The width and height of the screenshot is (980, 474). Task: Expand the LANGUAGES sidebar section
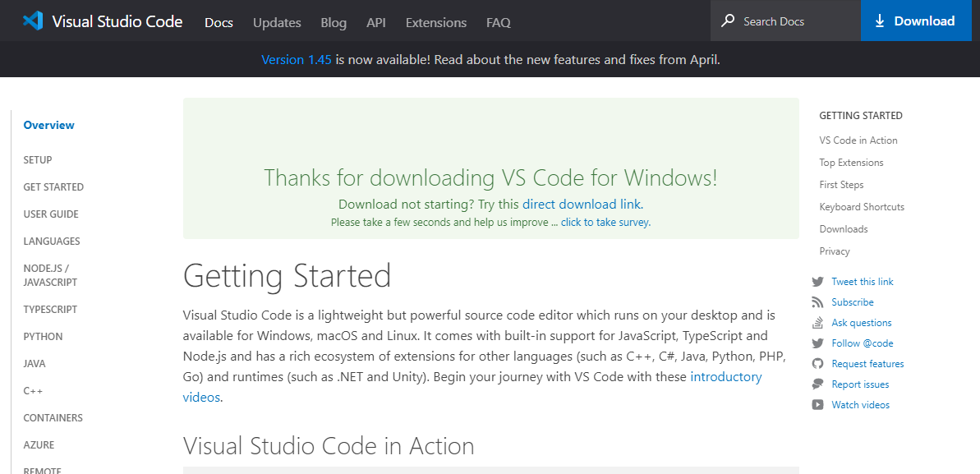click(51, 242)
